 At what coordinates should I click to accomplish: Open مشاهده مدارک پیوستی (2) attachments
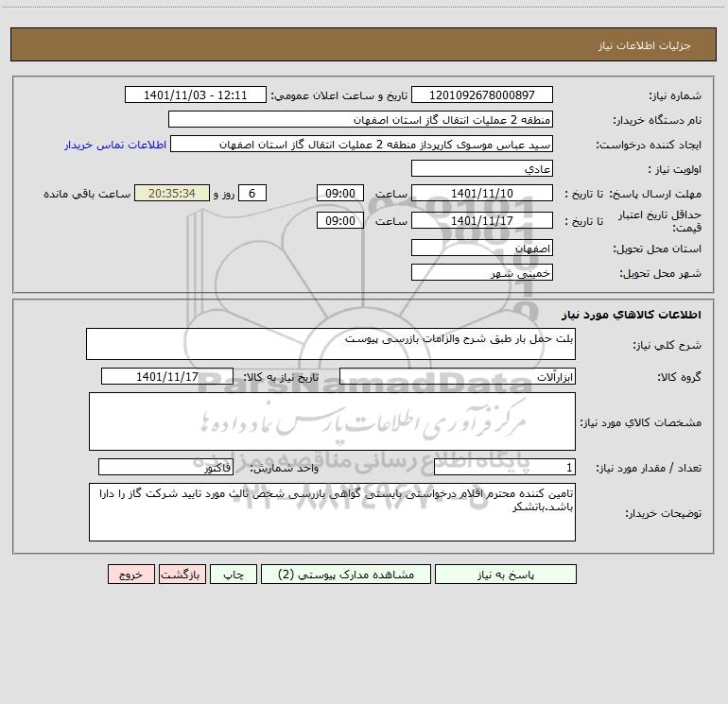pos(346,574)
